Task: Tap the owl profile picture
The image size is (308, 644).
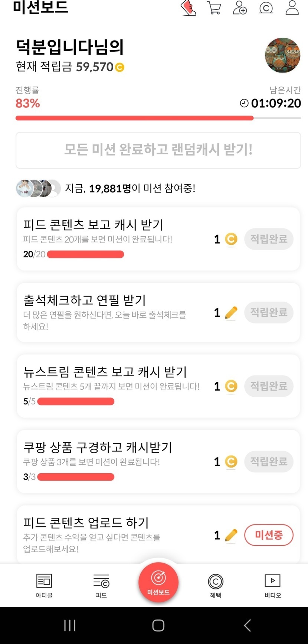Action: [x=282, y=55]
